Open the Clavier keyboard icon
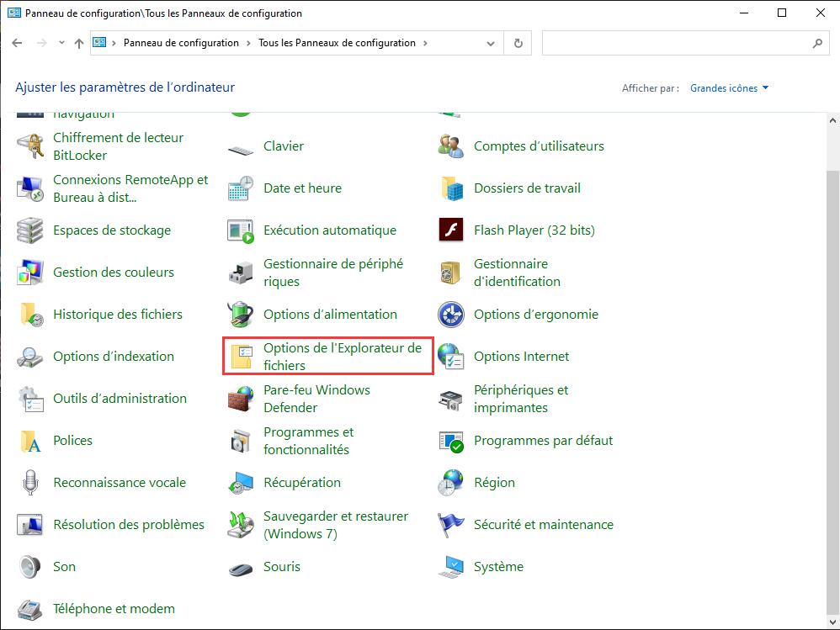 (241, 151)
